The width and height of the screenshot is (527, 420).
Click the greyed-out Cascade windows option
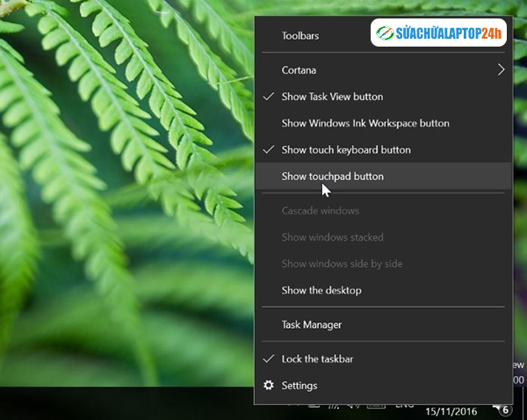tap(320, 211)
